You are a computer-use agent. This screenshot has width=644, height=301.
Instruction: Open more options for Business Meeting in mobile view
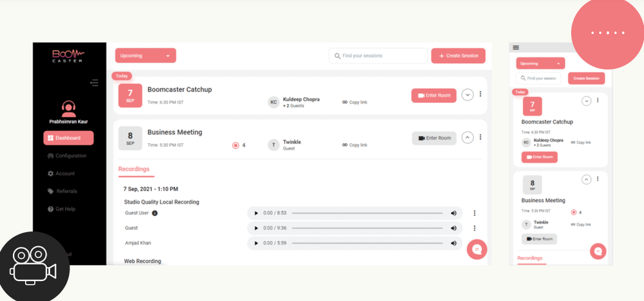tap(598, 179)
